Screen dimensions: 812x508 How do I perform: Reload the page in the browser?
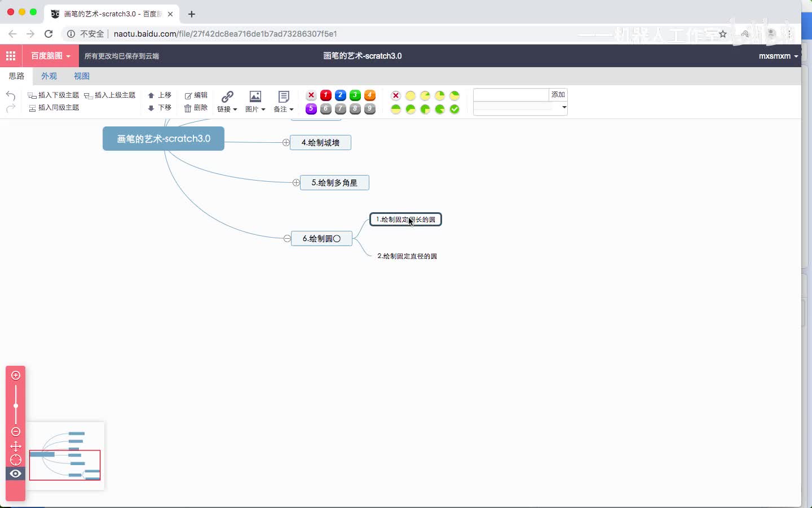(48, 34)
